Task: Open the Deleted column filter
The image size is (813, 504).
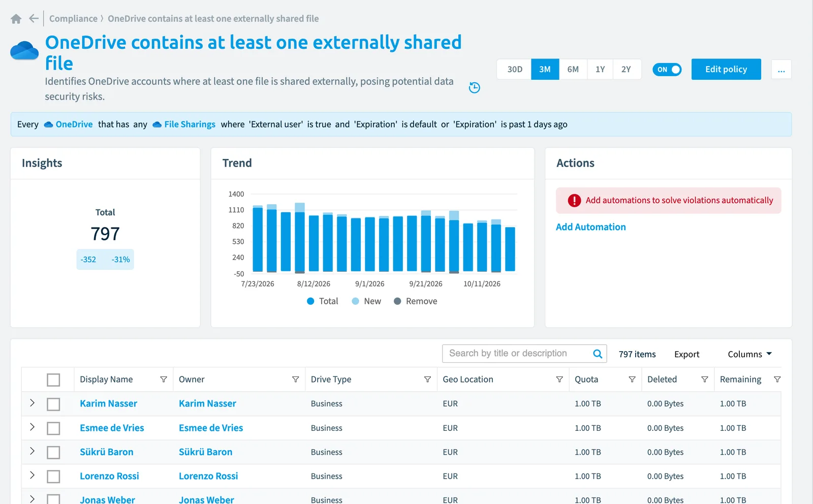Action: pos(705,380)
